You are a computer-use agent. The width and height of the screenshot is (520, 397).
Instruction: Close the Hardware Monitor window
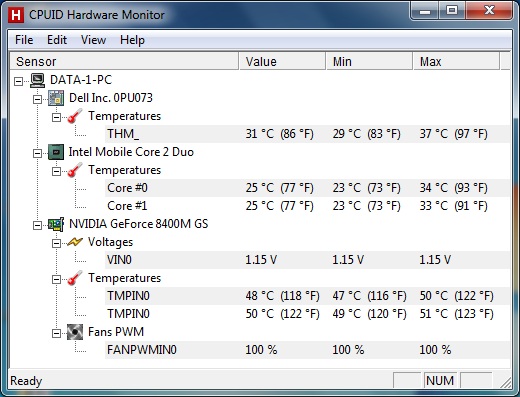(489, 11)
